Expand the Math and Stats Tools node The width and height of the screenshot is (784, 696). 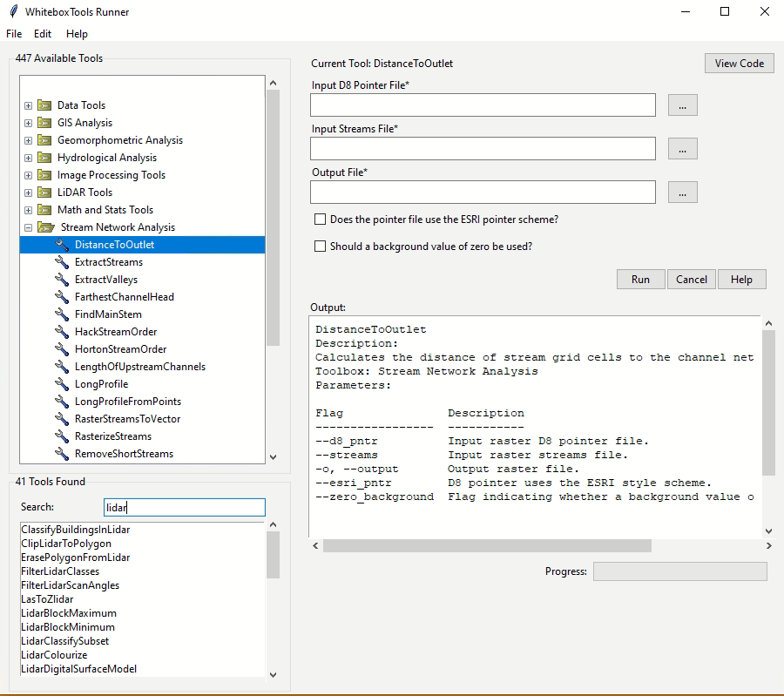(x=29, y=210)
